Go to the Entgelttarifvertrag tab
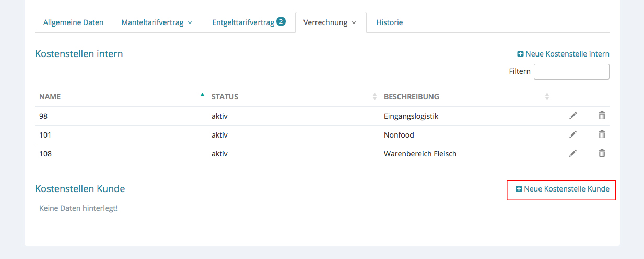 (243, 22)
